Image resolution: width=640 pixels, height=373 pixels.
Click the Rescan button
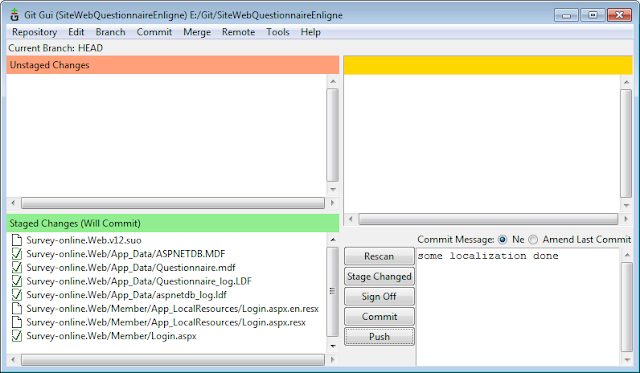coord(379,256)
